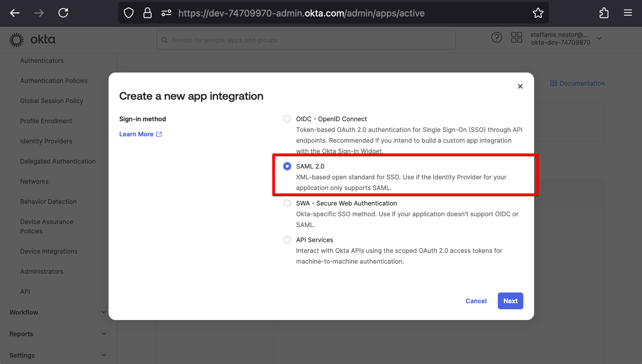This screenshot has width=642, height=364.
Task: Open Delegated Authentication in the sidebar
Action: click(x=58, y=161)
